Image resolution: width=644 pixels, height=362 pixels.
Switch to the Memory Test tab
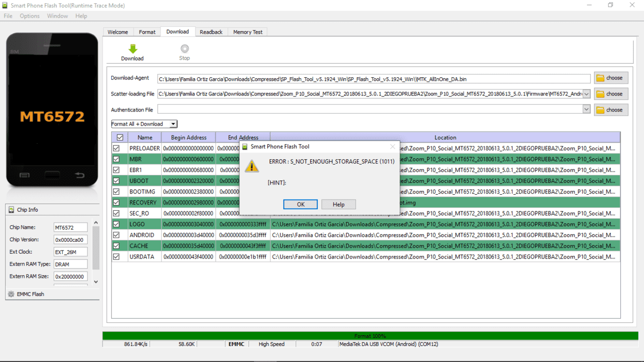pos(248,32)
